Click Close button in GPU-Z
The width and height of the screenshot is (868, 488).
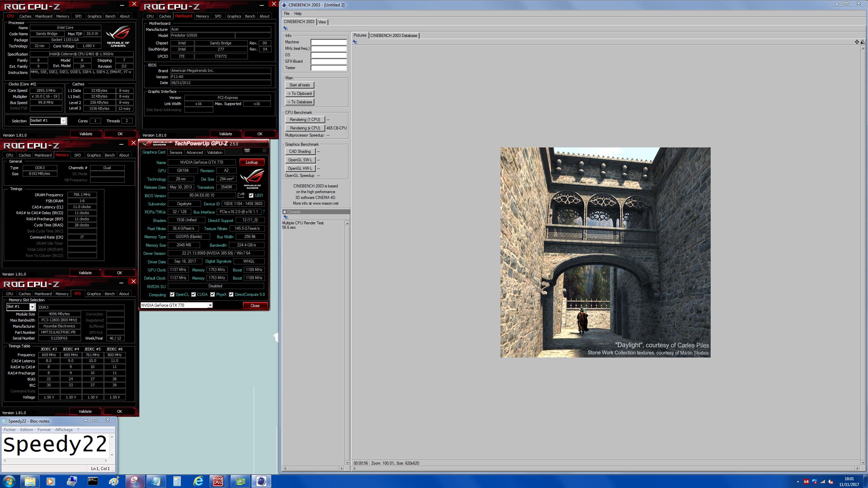[x=255, y=306]
